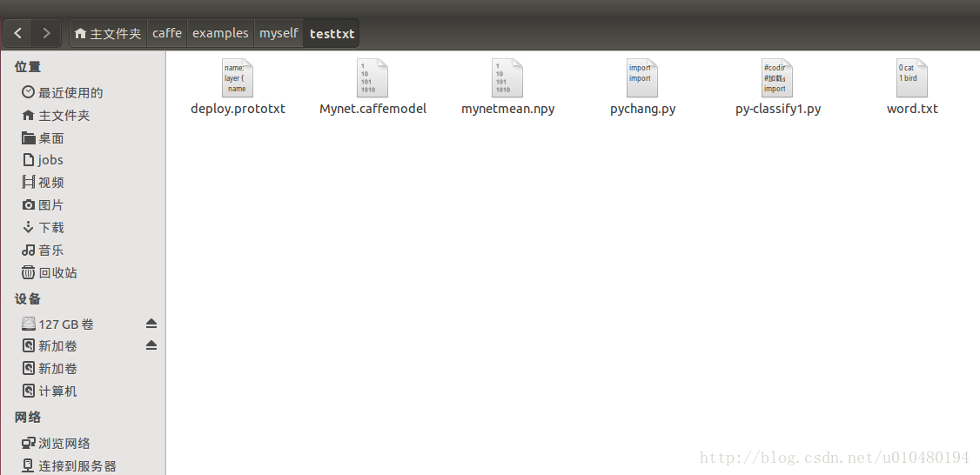Click the folder icon beside 桌面
This screenshot has width=980, height=475.
(28, 137)
